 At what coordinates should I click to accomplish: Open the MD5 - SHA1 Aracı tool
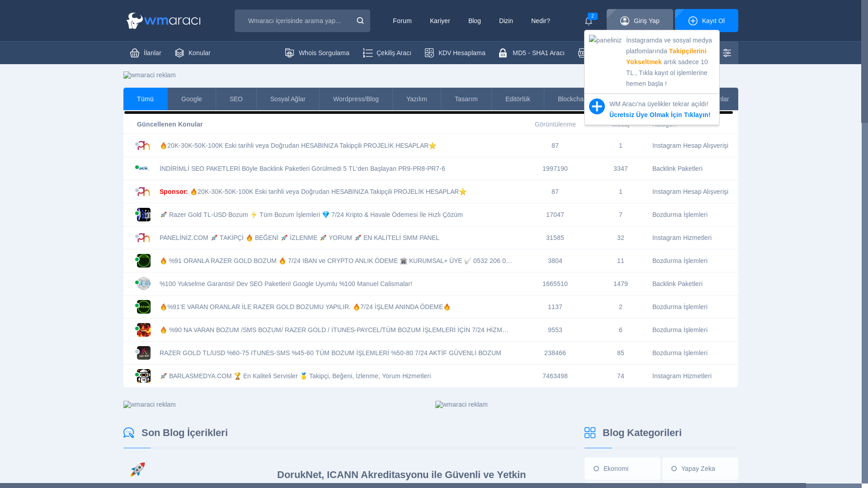[x=532, y=53]
